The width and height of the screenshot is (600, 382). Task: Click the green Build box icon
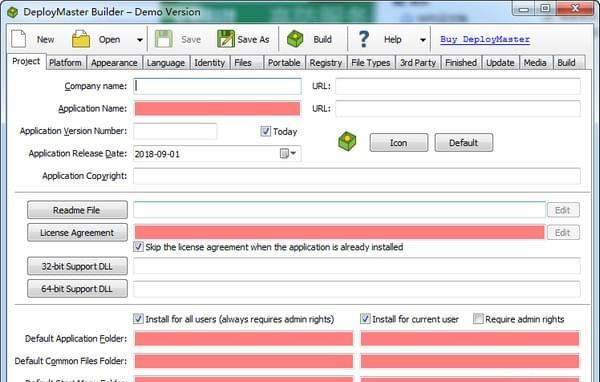[295, 39]
